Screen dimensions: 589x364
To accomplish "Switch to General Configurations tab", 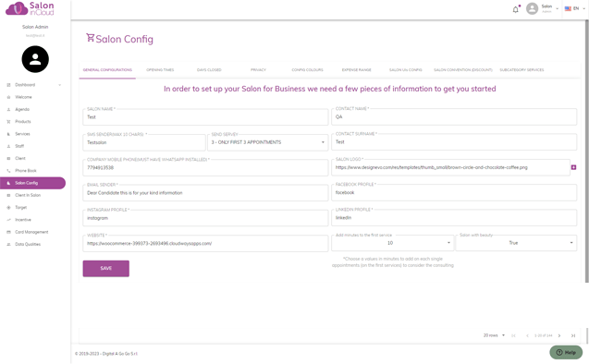I will (x=107, y=70).
